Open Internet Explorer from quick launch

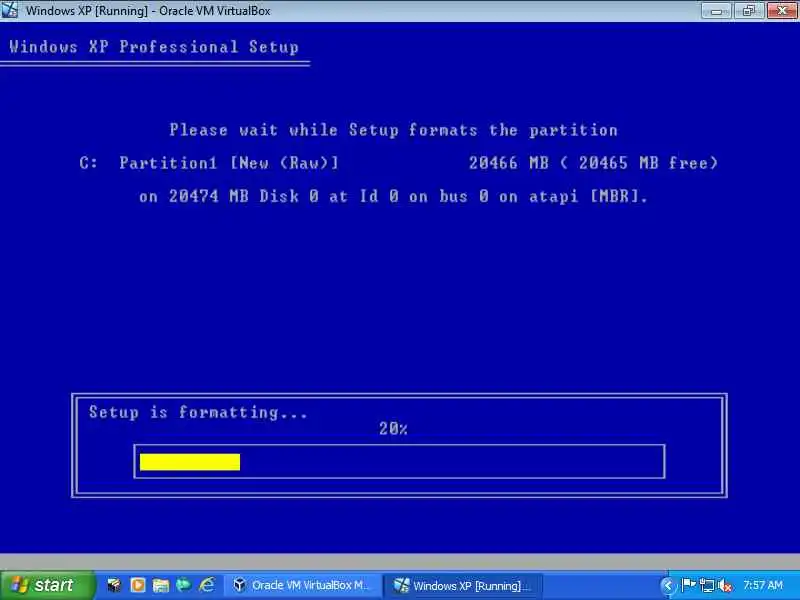[x=207, y=585]
